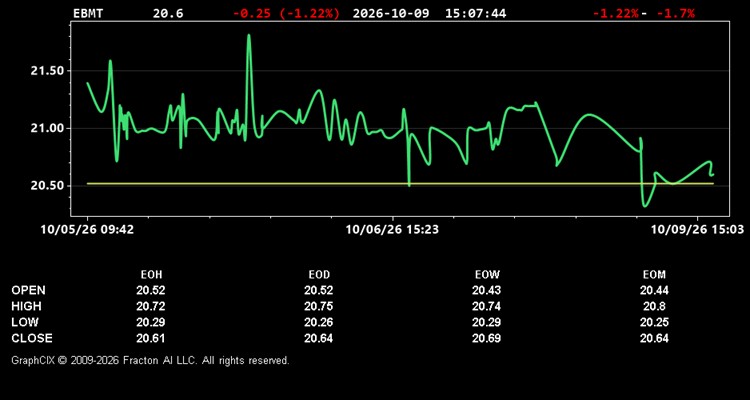Click the EOW column header

(x=487, y=275)
